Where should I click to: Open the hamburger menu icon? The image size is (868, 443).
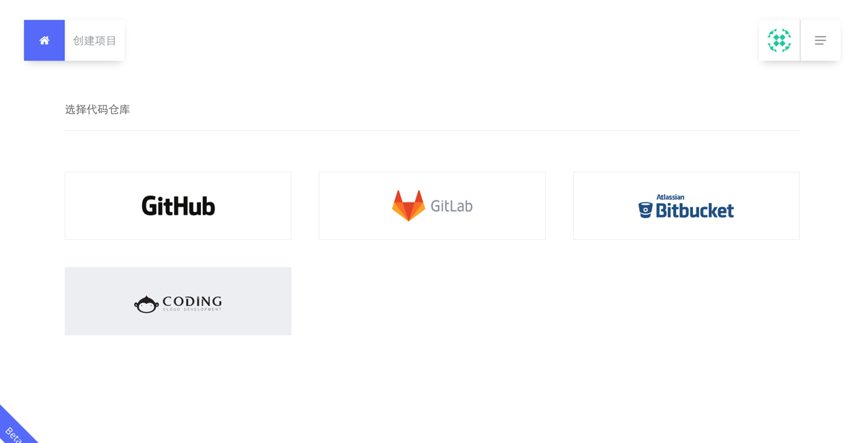tap(820, 40)
